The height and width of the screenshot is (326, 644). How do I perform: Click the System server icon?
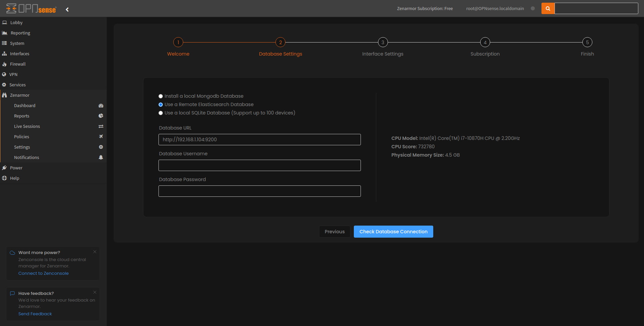4,43
